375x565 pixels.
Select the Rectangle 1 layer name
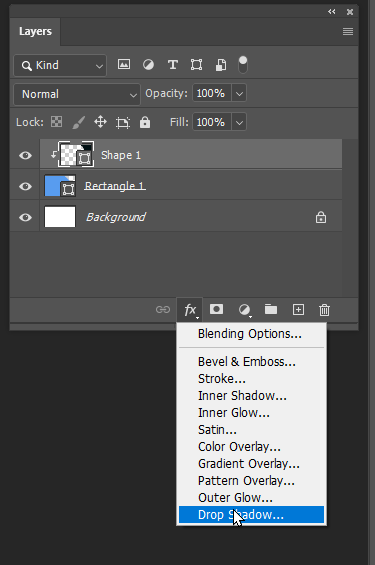pos(115,186)
